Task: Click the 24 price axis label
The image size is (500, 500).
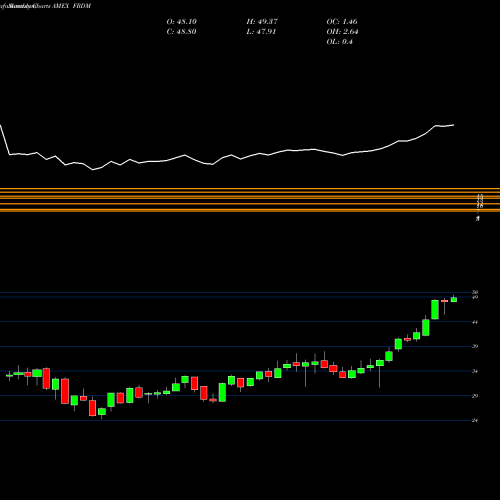Action: [x=475, y=421]
